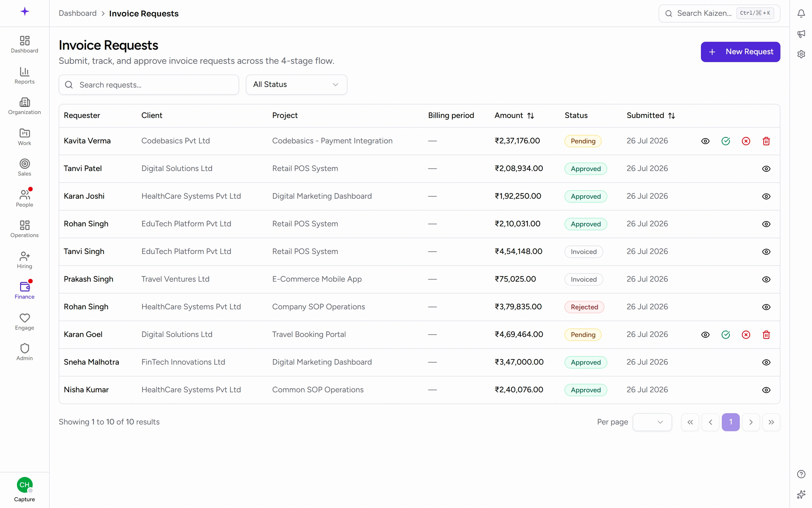Delete Kavita Verma's invoice request

[x=766, y=141]
